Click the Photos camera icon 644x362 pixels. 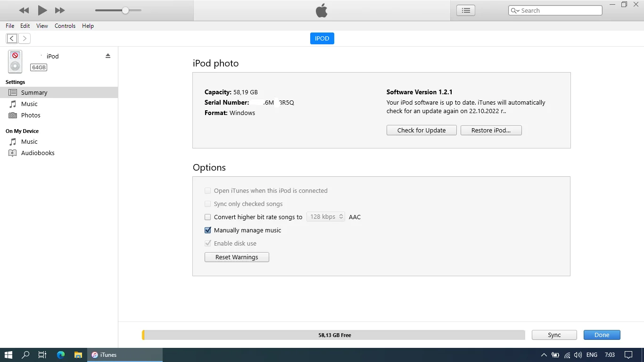[13, 115]
